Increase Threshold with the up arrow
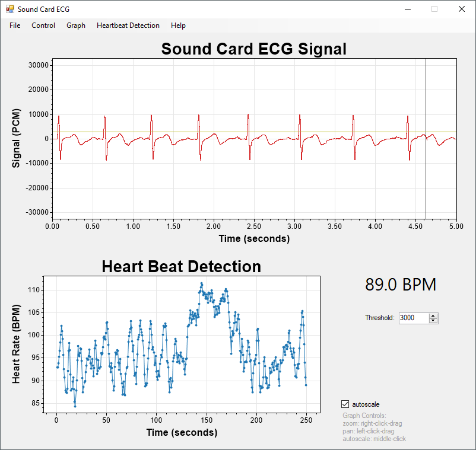Screen dimensions: 476x450 coord(433,315)
